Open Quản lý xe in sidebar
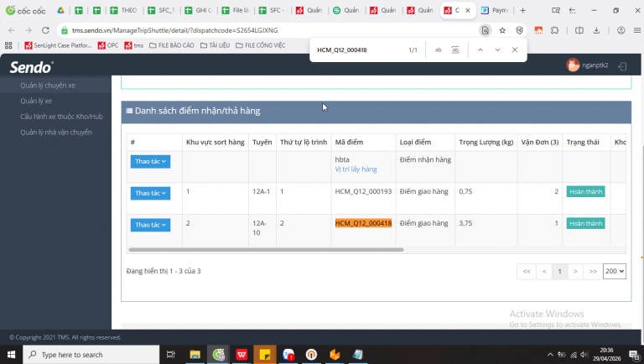The image size is (644, 364). pos(36,101)
